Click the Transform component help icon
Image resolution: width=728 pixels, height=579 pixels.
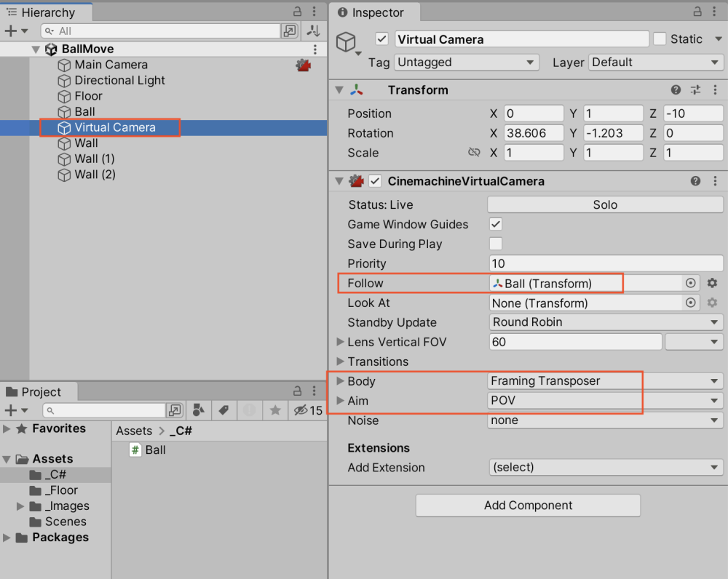point(676,89)
